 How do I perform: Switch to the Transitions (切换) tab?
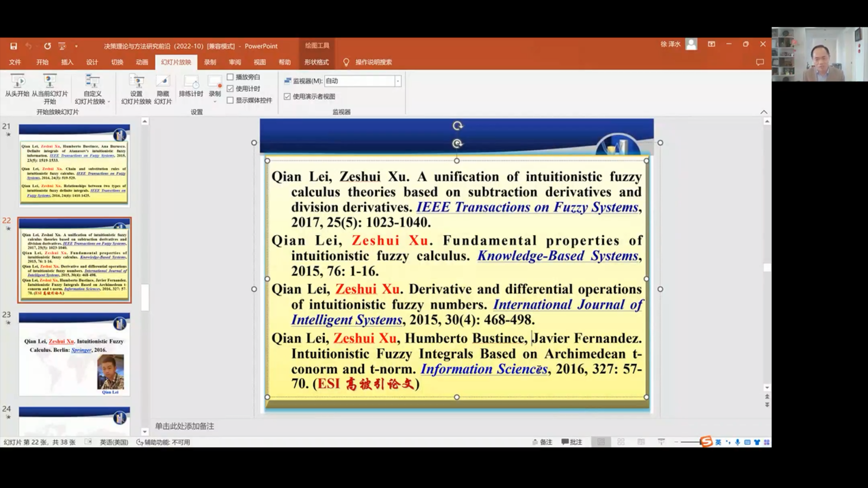click(x=117, y=62)
